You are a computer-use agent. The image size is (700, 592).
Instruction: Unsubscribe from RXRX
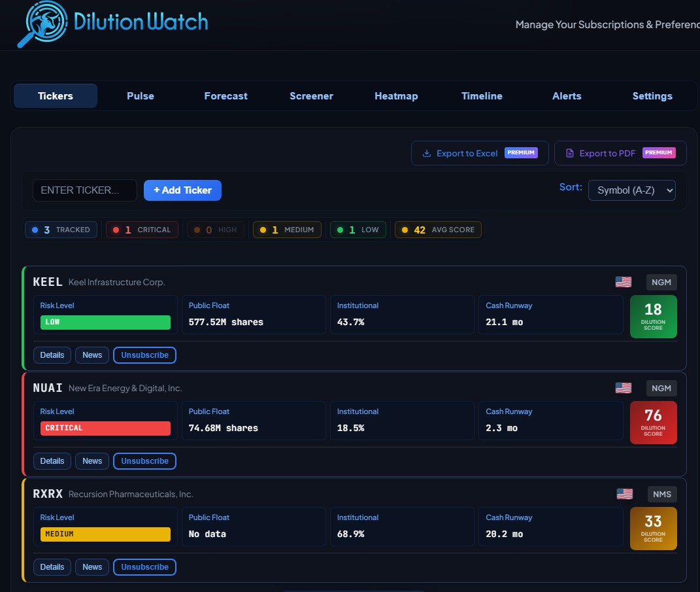coord(144,567)
